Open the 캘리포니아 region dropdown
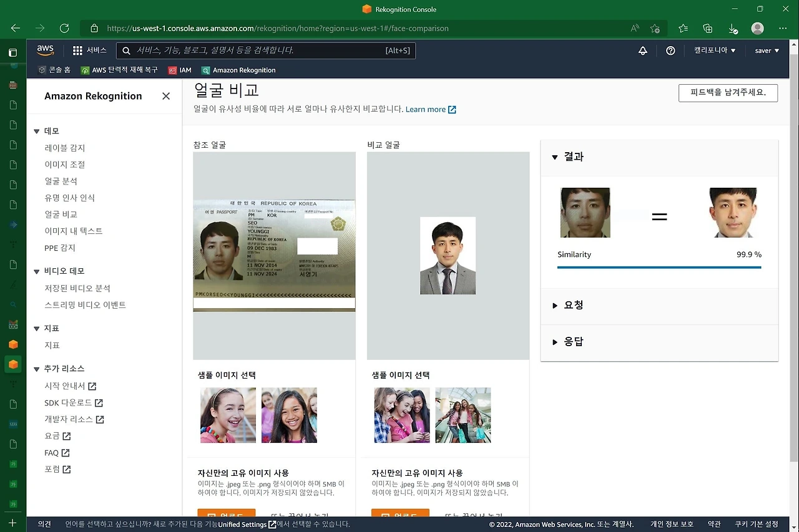The image size is (799, 532). (715, 51)
